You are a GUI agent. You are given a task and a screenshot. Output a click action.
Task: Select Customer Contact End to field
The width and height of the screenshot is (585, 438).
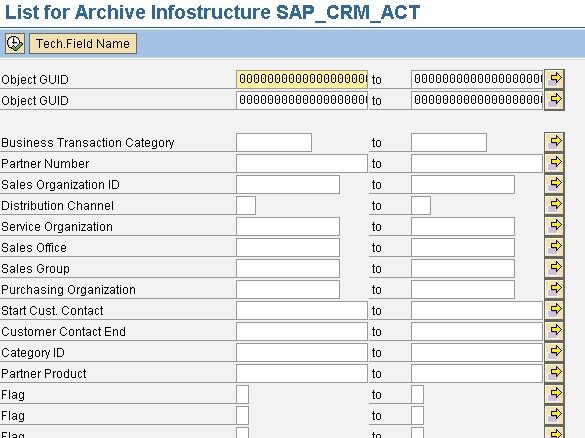pos(477,331)
